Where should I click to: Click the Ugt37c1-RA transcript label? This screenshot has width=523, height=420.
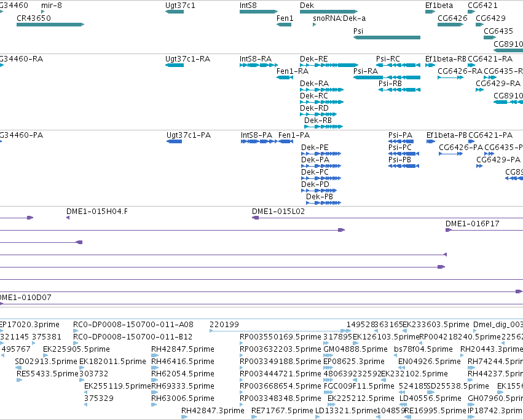pos(188,59)
